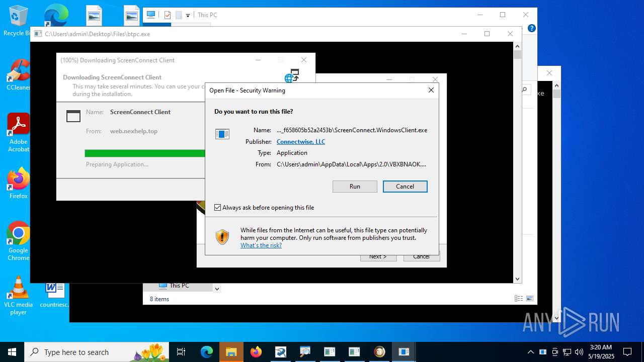Click Cancel in the Security Warning dialog
Viewport: 644px width, 362px height.
pos(405,187)
